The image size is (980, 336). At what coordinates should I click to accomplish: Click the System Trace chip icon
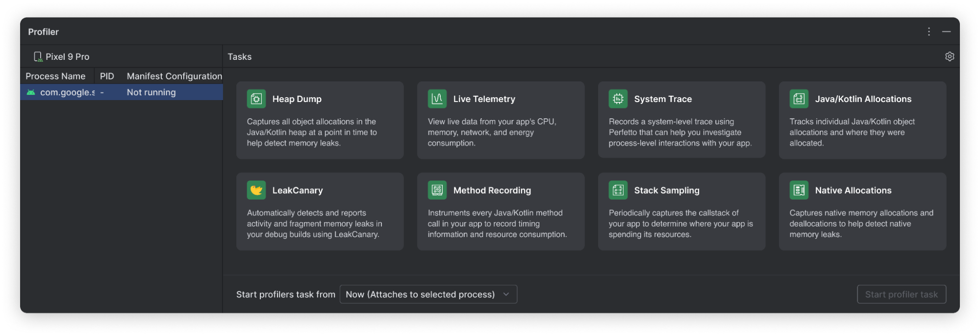618,99
